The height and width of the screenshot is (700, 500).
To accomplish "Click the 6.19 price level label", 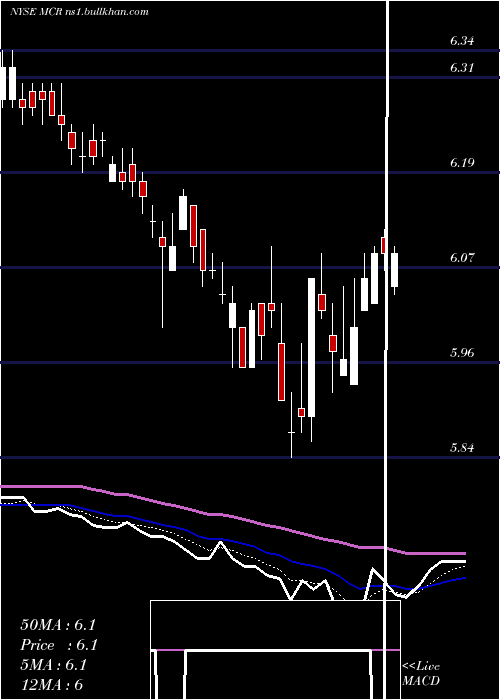I will (x=462, y=163).
